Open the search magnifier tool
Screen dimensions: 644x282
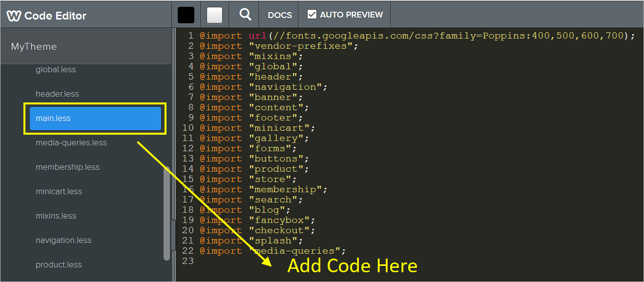(245, 15)
